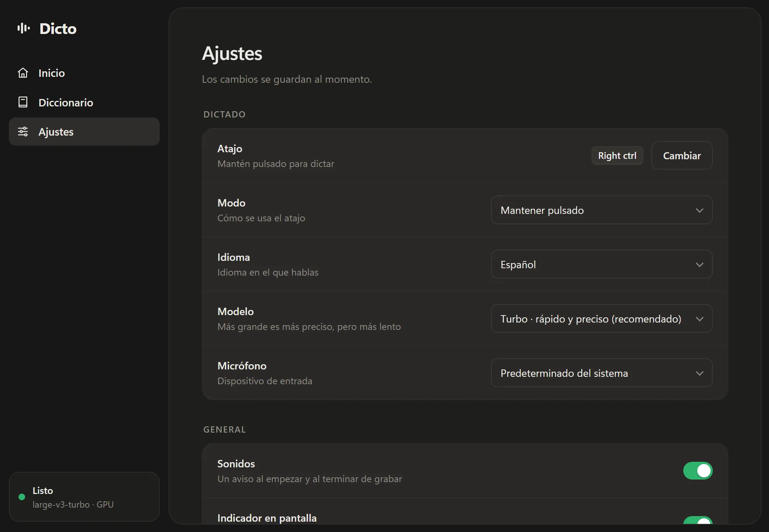
Task: Click the Ajustes page heading
Action: point(232,54)
